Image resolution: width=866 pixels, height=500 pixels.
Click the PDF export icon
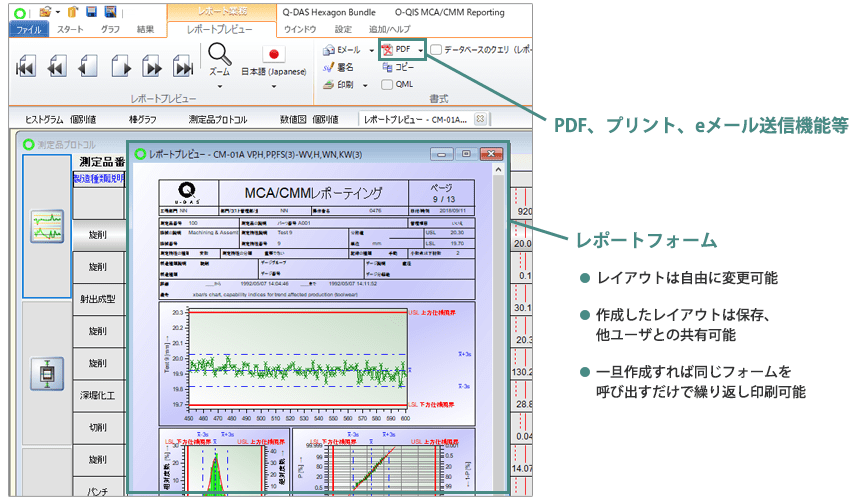387,50
